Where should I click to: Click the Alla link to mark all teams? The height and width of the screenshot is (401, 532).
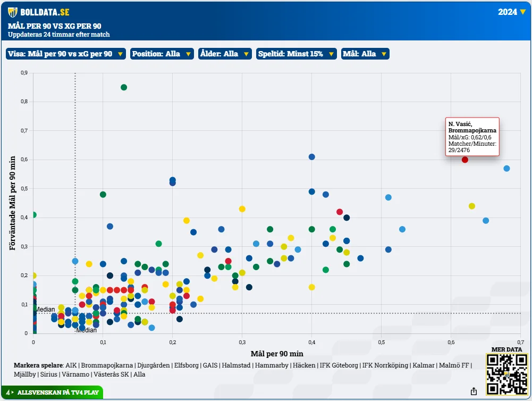coord(139,374)
